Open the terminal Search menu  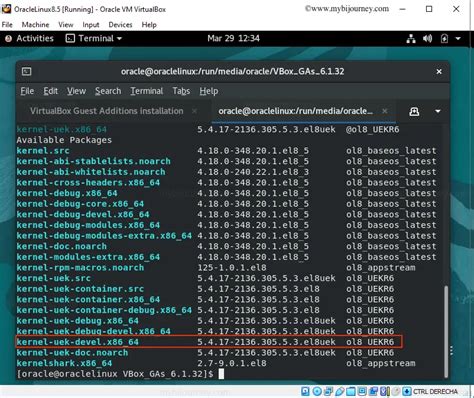pyautogui.click(x=108, y=91)
